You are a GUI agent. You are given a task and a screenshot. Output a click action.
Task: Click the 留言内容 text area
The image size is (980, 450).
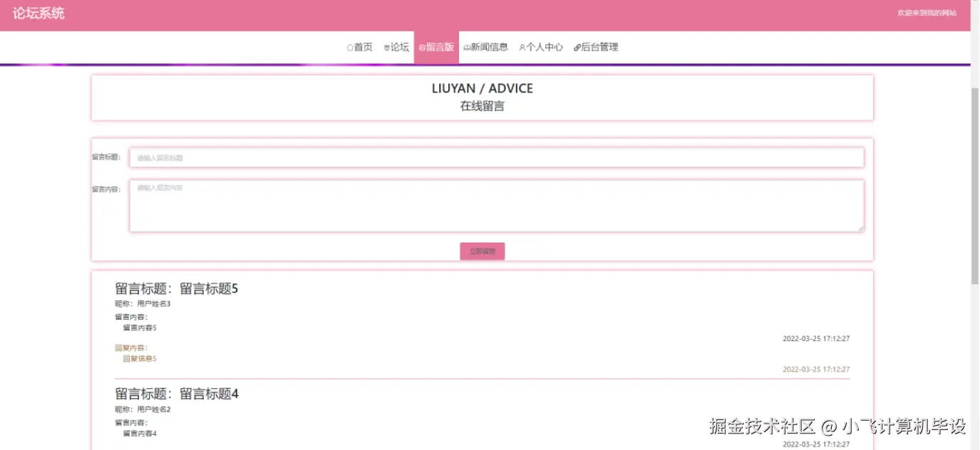tap(497, 206)
